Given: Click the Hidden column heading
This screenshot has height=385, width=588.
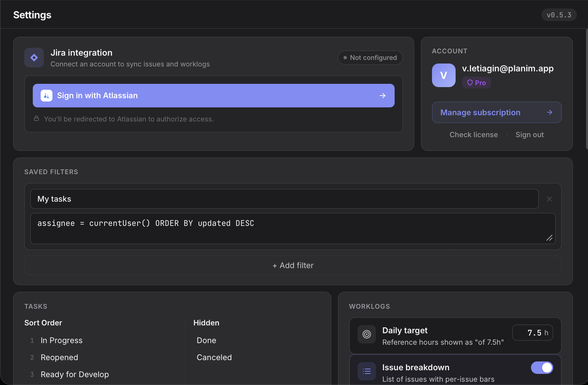Looking at the screenshot, I should click(x=206, y=323).
